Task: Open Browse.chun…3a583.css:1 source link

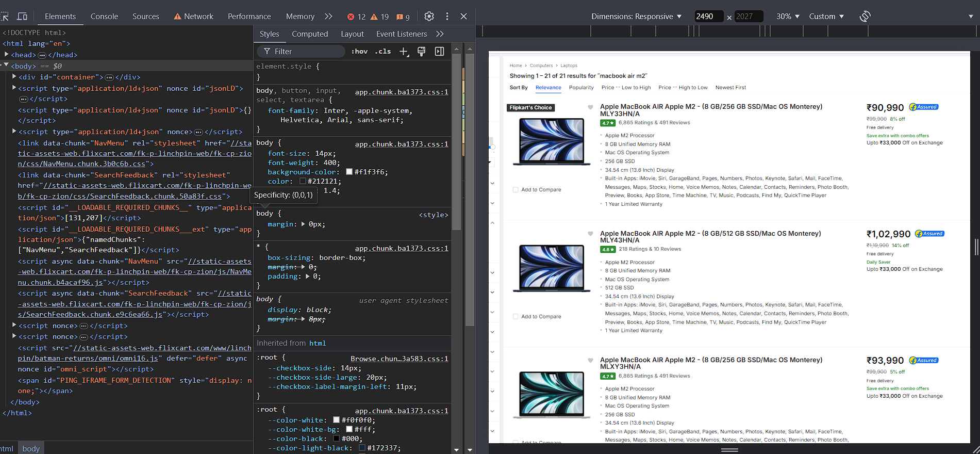Action: tap(399, 359)
